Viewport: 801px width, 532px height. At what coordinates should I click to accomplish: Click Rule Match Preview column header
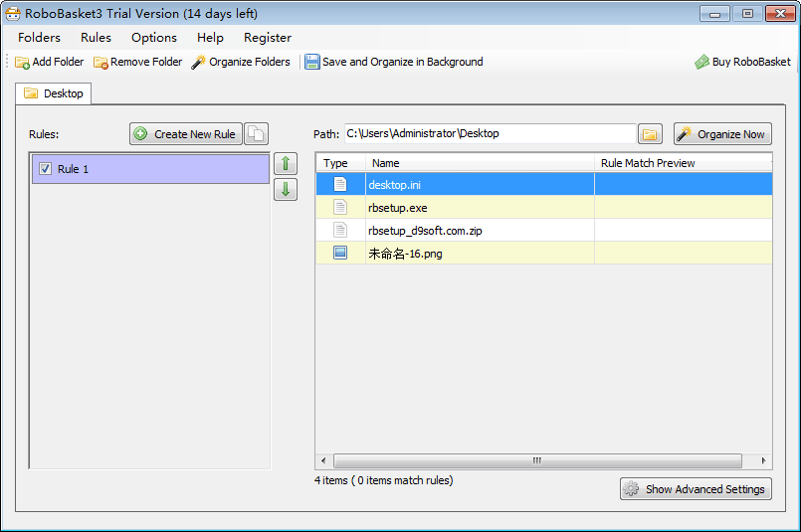(x=684, y=163)
